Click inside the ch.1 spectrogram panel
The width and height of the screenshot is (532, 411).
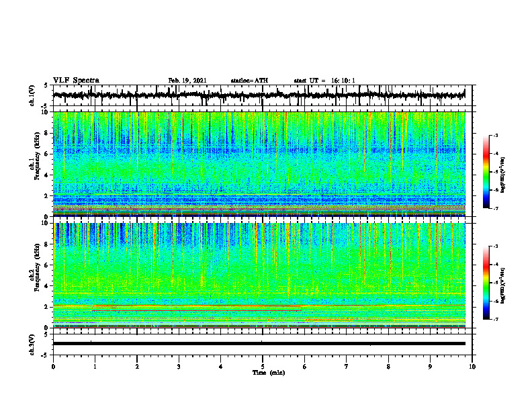259,164
